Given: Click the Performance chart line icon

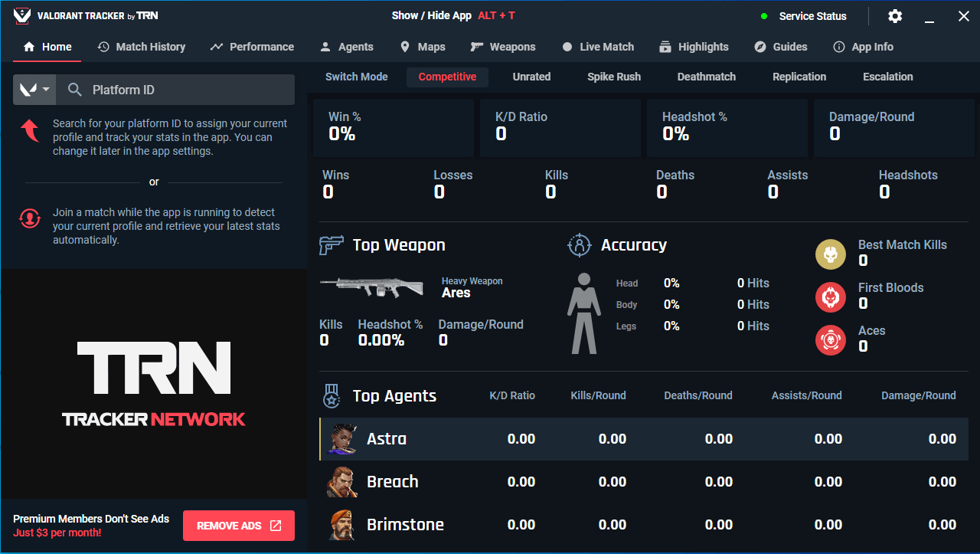Looking at the screenshot, I should pos(217,47).
